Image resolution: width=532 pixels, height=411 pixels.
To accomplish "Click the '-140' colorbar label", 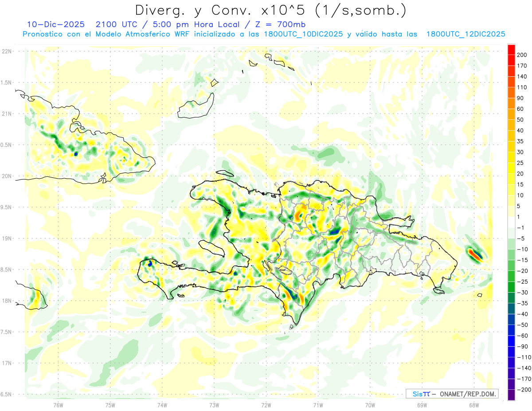I will [x=524, y=368].
